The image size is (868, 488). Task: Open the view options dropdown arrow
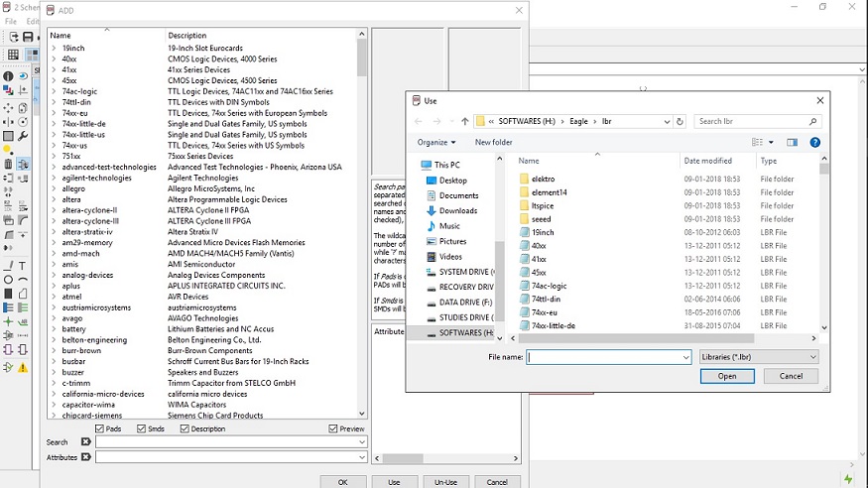pos(771,142)
